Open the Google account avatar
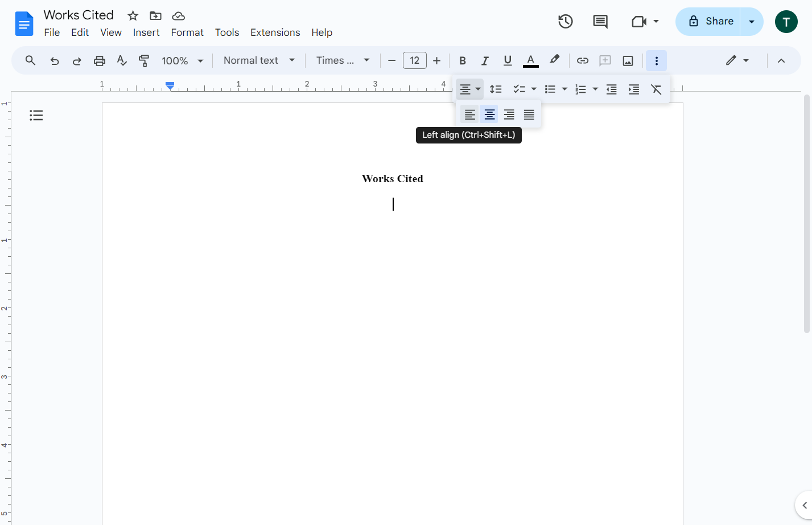Image resolution: width=812 pixels, height=525 pixels. [x=786, y=22]
